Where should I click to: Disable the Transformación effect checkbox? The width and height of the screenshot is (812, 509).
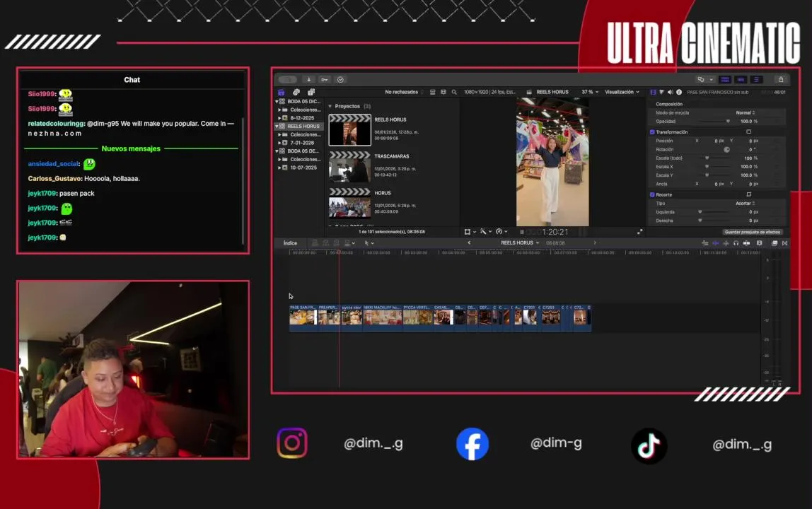point(652,132)
